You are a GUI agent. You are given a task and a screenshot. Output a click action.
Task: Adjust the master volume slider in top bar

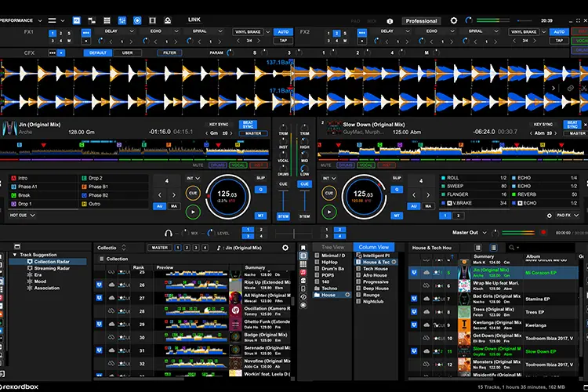click(525, 20)
